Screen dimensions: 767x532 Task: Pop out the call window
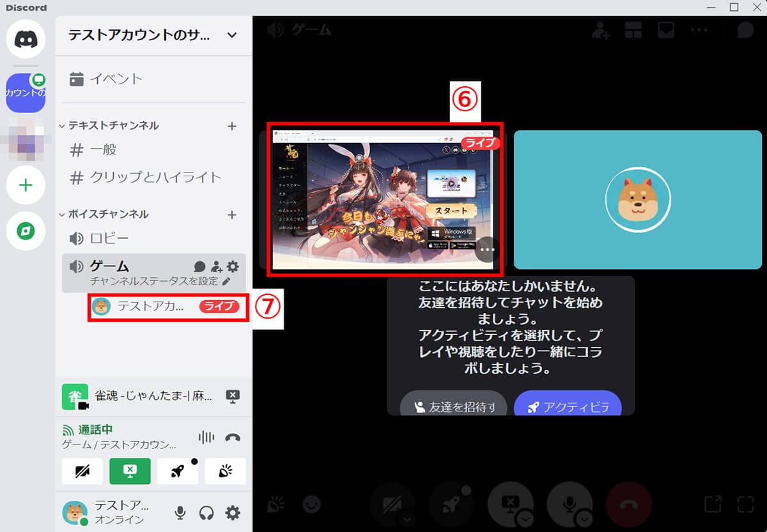tap(713, 505)
